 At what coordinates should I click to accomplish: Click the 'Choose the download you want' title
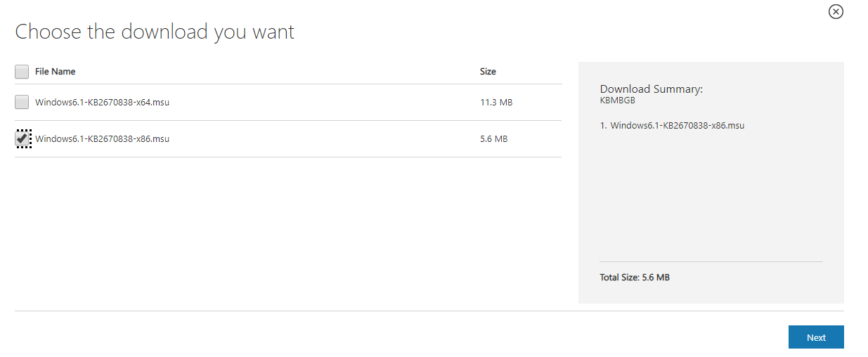coord(155,32)
